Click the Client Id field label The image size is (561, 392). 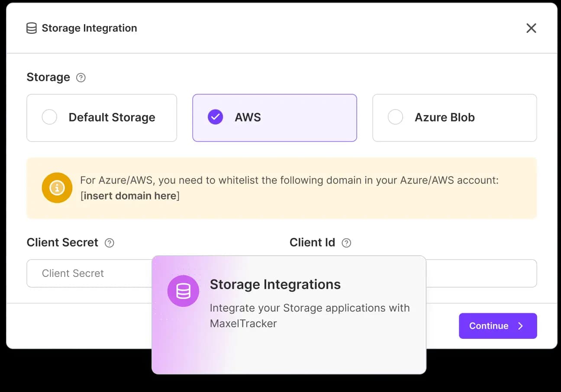312,242
